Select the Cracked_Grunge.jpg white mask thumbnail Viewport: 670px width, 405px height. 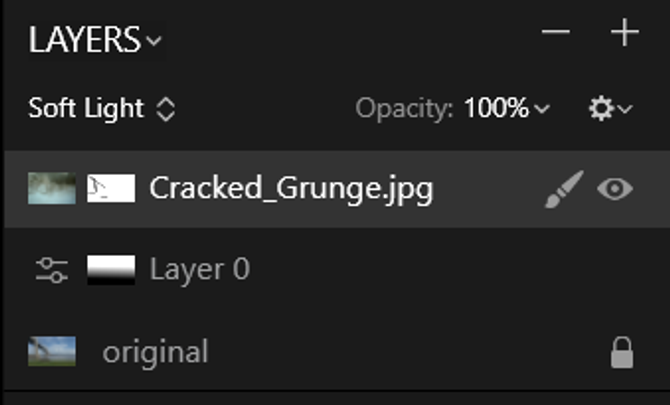pos(111,188)
